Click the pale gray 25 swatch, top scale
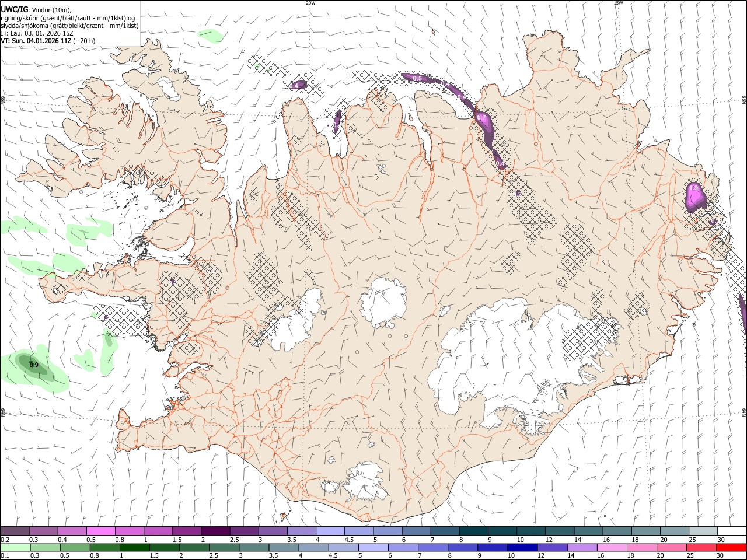747x560 pixels. pyautogui.click(x=703, y=531)
